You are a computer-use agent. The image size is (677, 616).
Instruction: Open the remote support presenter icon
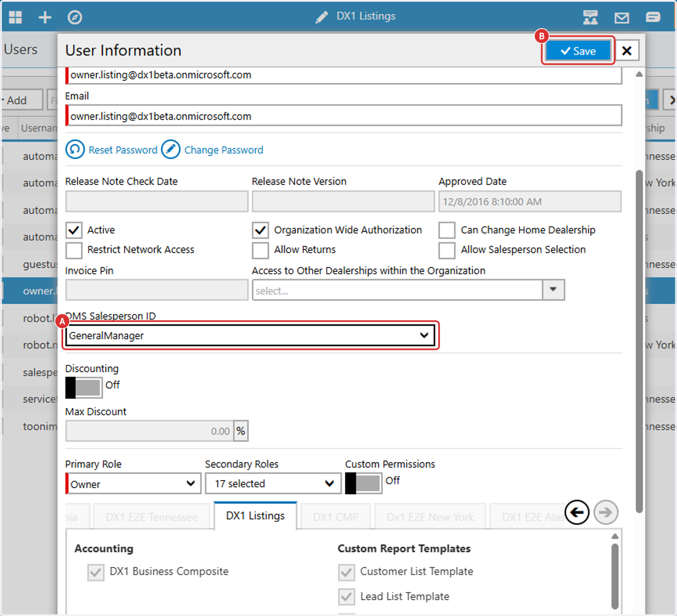click(591, 17)
